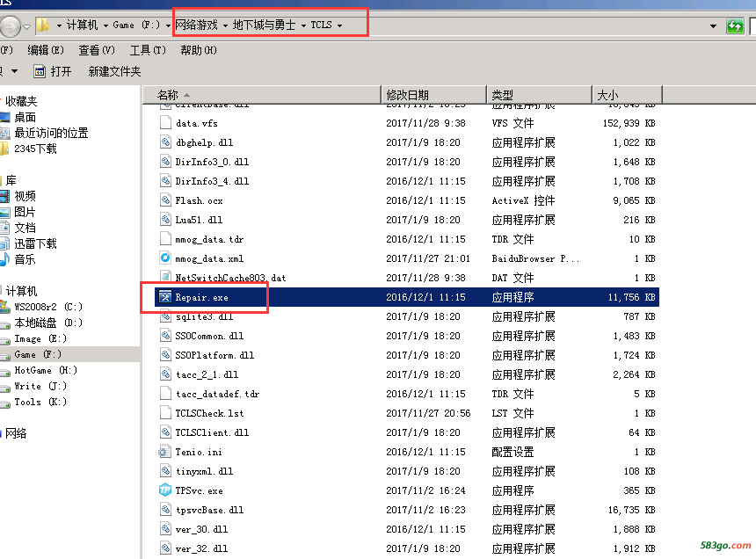The height and width of the screenshot is (559, 756).
Task: Open 网络 in sidebar
Action: click(x=14, y=433)
